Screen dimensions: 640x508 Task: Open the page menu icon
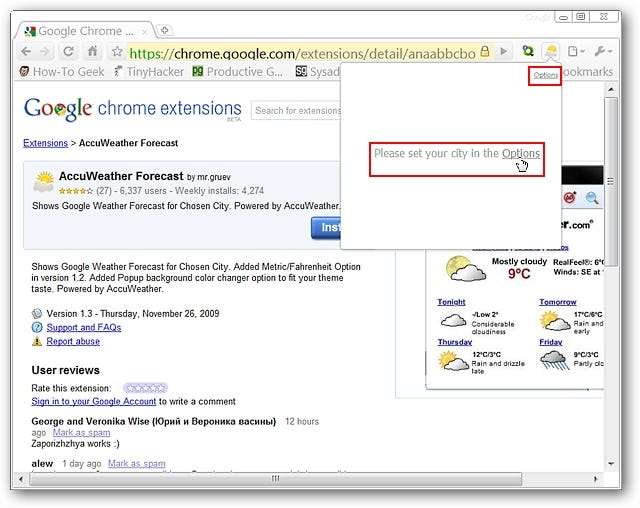click(576, 51)
